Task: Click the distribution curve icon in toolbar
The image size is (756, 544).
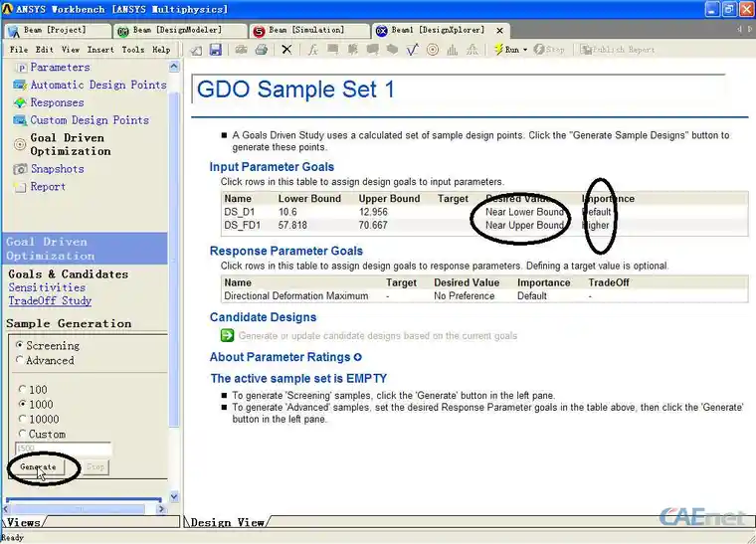Action: 472,50
